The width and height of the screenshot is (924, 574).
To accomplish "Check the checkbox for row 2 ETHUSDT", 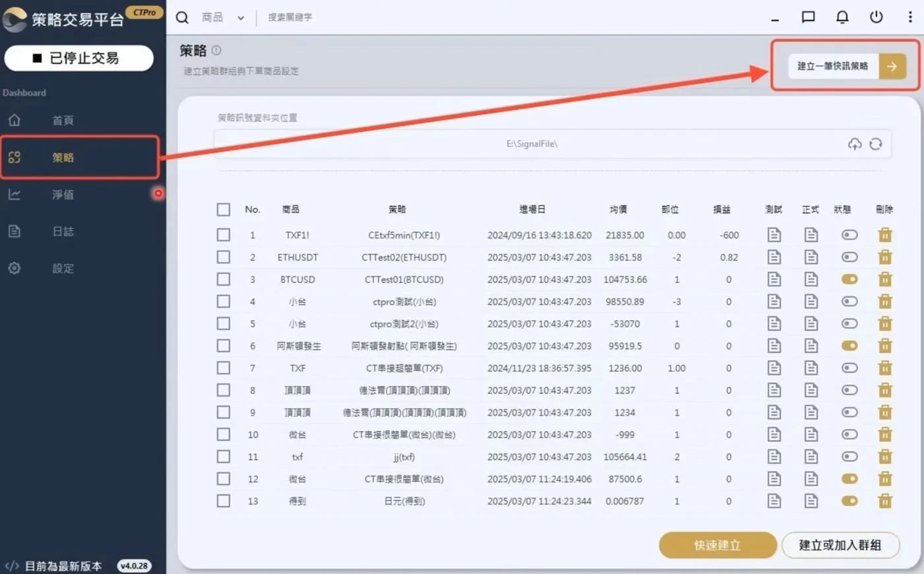I will click(x=224, y=257).
